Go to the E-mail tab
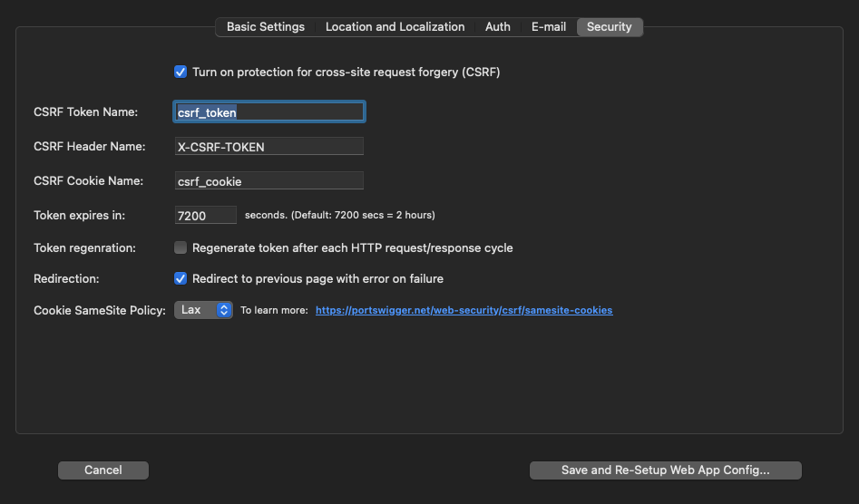This screenshot has height=504, width=859. (548, 27)
